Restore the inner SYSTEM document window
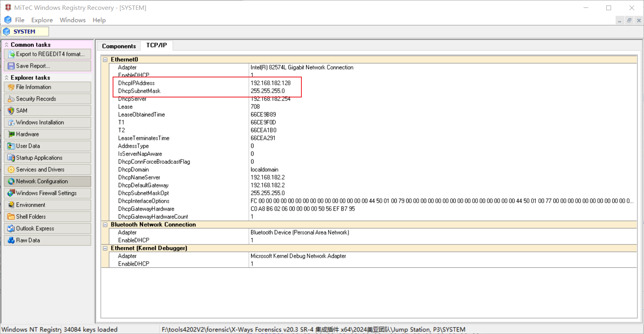The width and height of the screenshot is (644, 334). click(629, 20)
